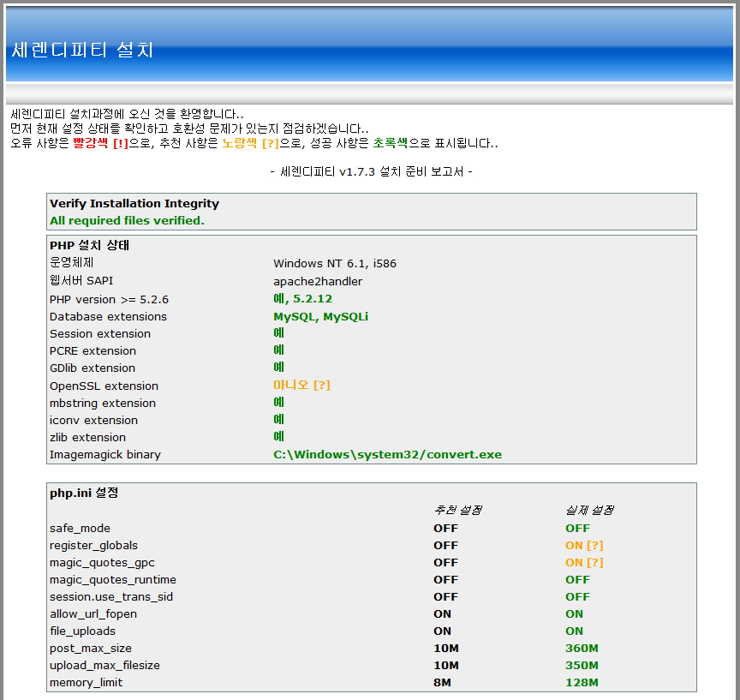Screen dimensions: 740x700
Task: Click the 'Verify Installation Integrity' heading
Action: (x=134, y=203)
